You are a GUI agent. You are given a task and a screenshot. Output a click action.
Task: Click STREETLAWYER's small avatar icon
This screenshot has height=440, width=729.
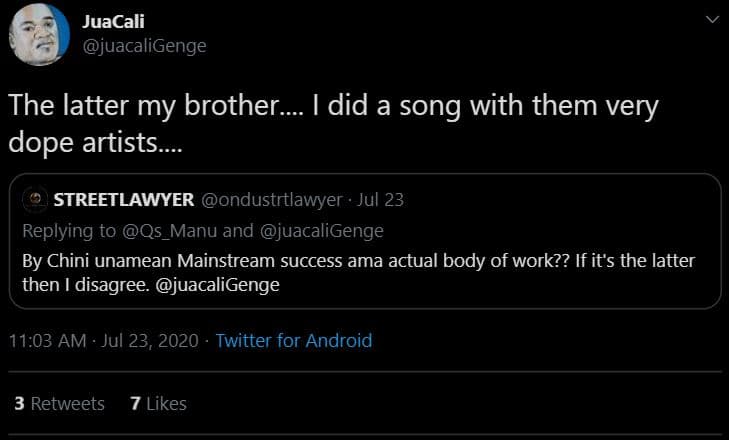(x=35, y=199)
